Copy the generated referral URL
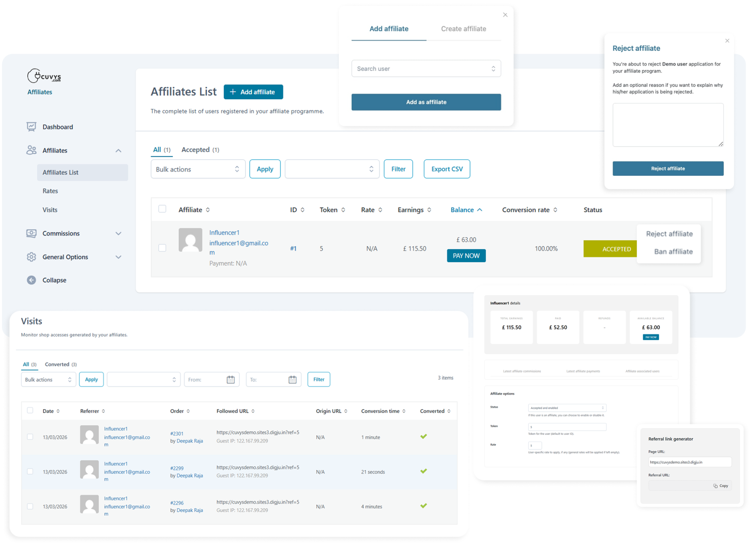 pyautogui.click(x=721, y=486)
